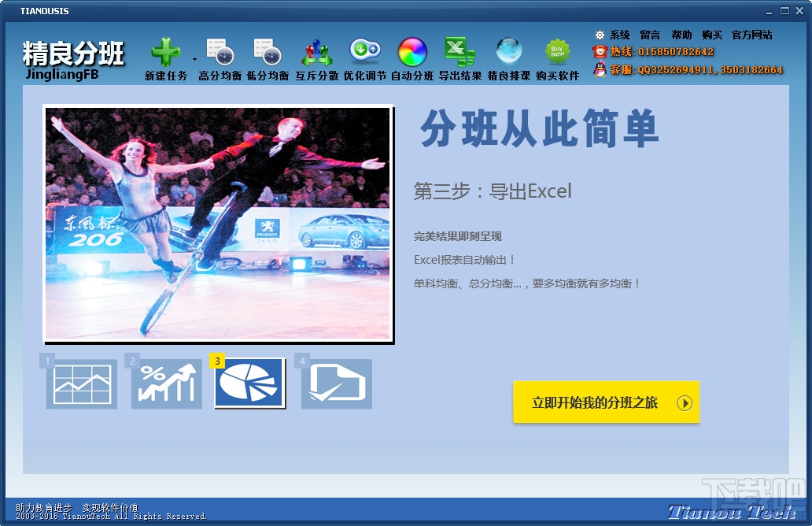The image size is (812, 526).
Task: Open the 留言 menu item
Action: coord(650,35)
